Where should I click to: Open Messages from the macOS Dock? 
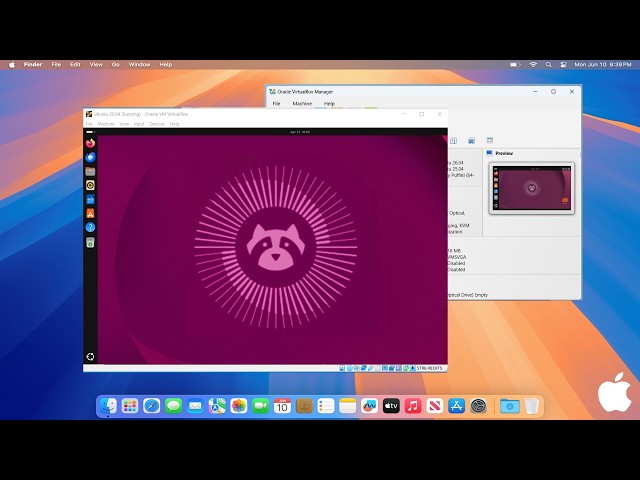(173, 406)
